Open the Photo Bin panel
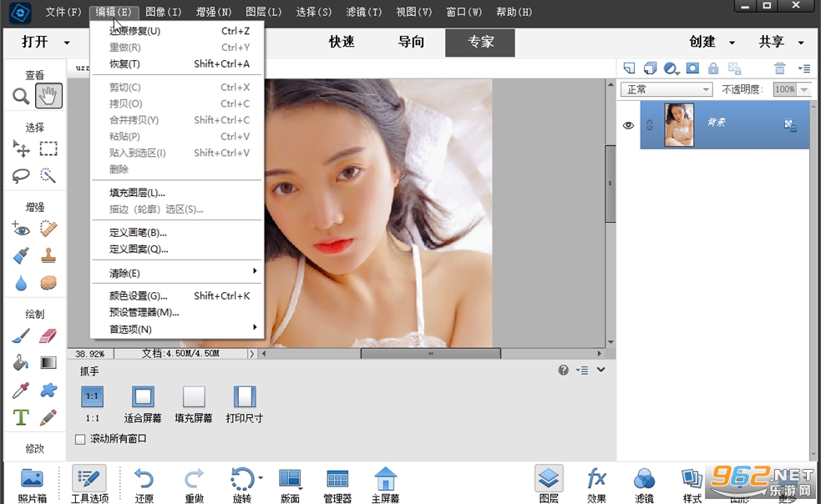 33,485
